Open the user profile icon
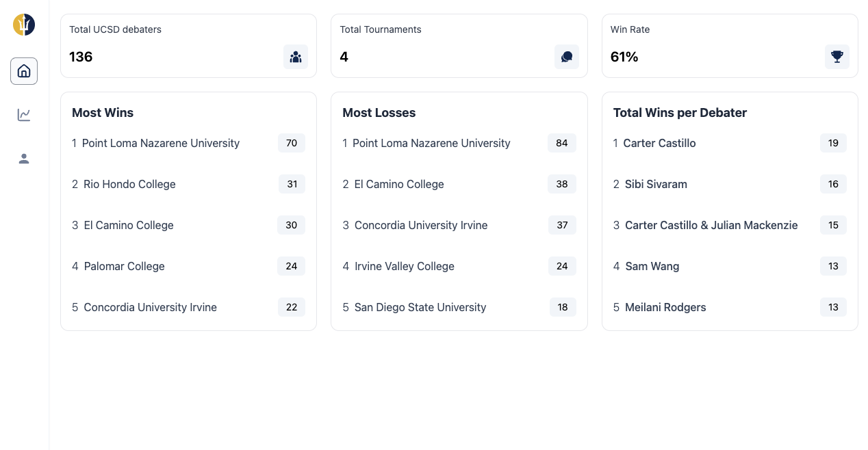868x450 pixels. [x=24, y=159]
